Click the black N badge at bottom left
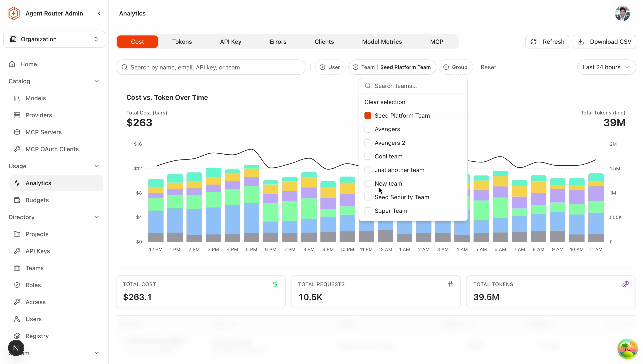This screenshot has height=364, width=643. (16, 348)
